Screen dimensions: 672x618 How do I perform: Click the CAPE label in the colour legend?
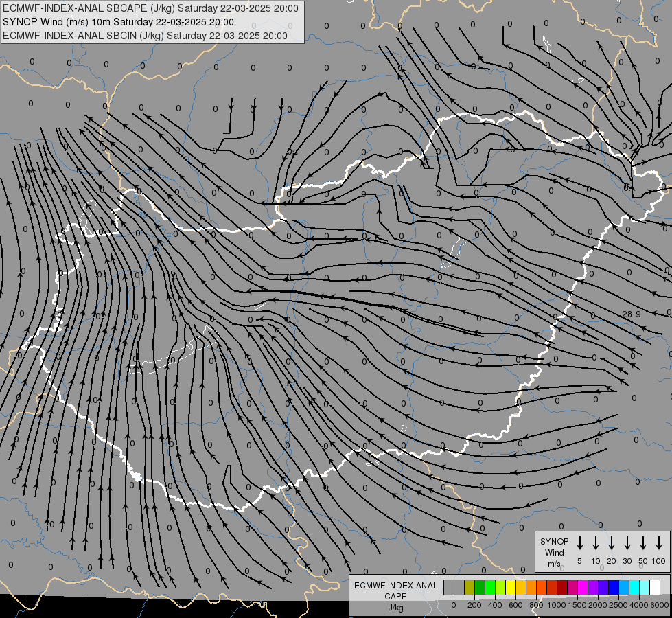pos(395,596)
